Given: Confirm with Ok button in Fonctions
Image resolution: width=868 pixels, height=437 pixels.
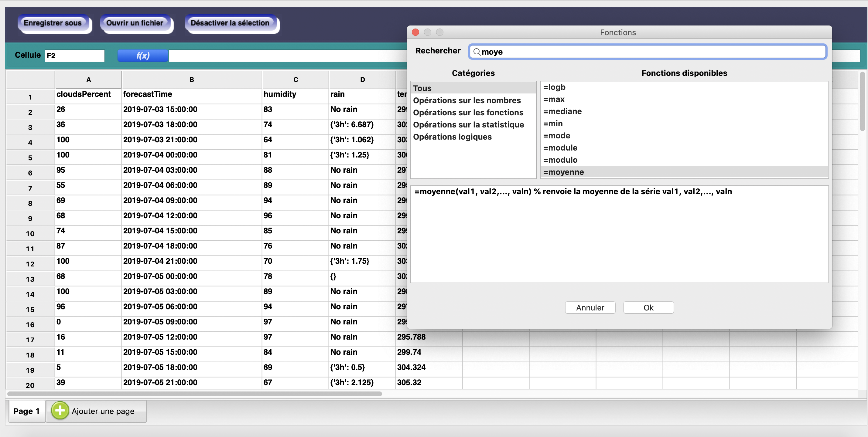Looking at the screenshot, I should point(648,307).
